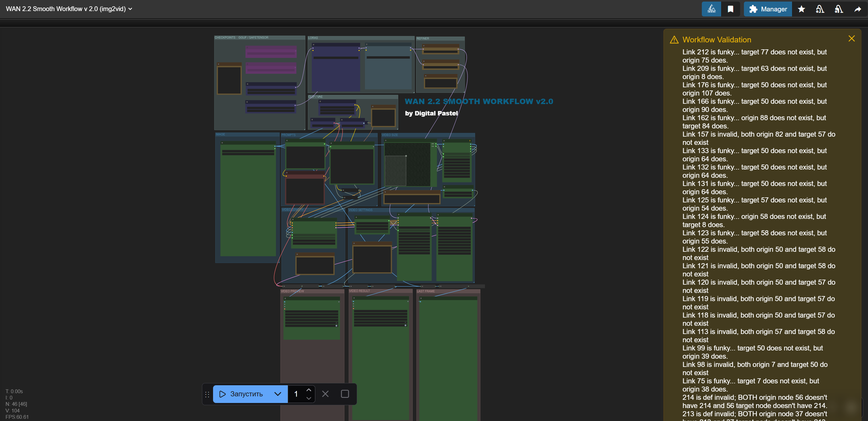The image size is (868, 421).
Task: Decrease the batch count with down arrow
Action: [x=308, y=398]
